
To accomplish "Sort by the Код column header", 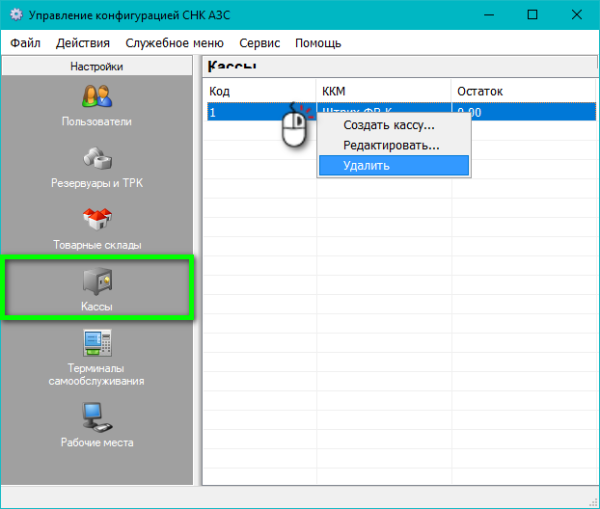I will pos(260,91).
